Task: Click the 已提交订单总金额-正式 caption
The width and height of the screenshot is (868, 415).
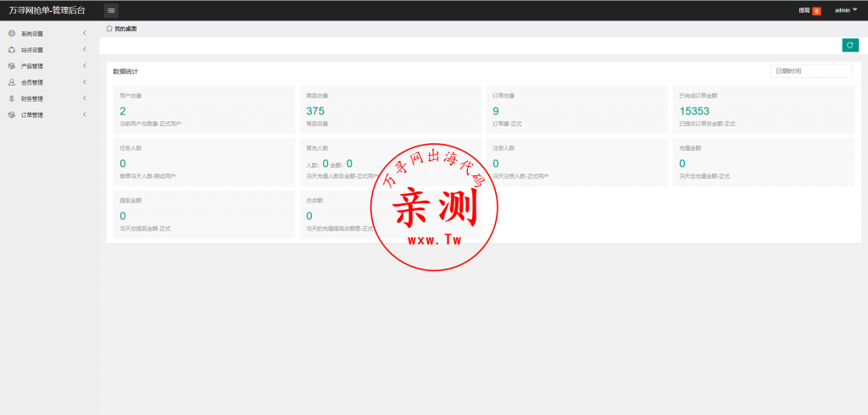Action: [708, 124]
